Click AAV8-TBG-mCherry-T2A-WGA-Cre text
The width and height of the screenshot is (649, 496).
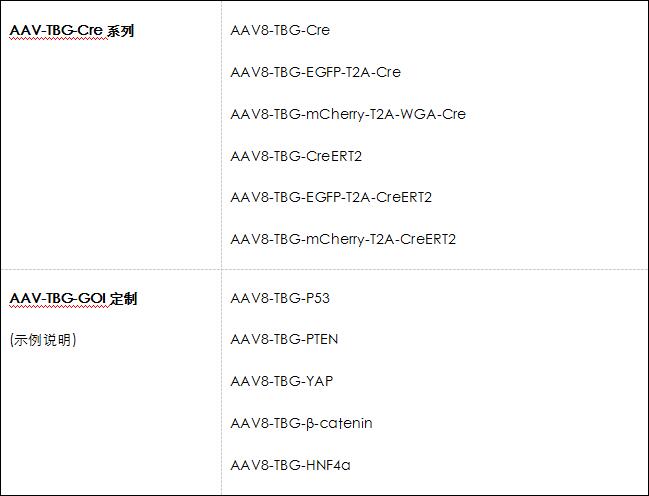click(x=348, y=114)
